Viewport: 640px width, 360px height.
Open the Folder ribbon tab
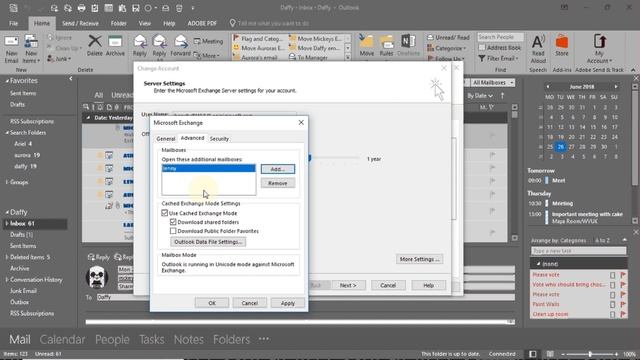118,23
